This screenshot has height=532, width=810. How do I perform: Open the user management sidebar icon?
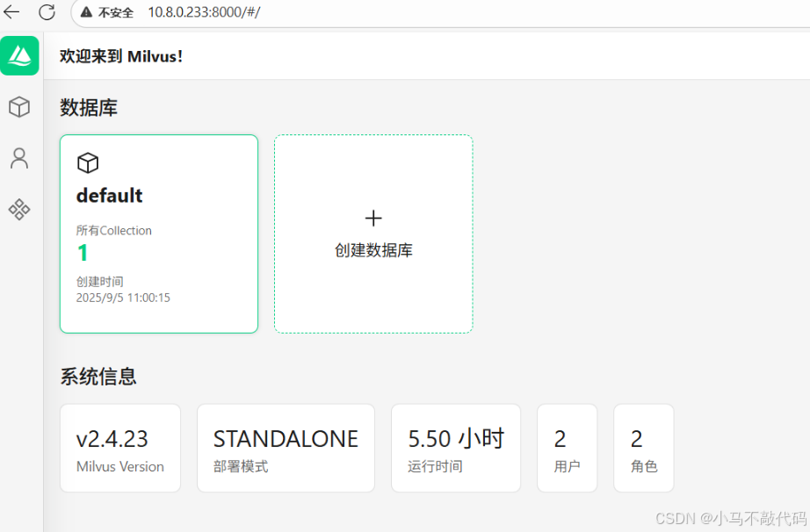click(19, 157)
